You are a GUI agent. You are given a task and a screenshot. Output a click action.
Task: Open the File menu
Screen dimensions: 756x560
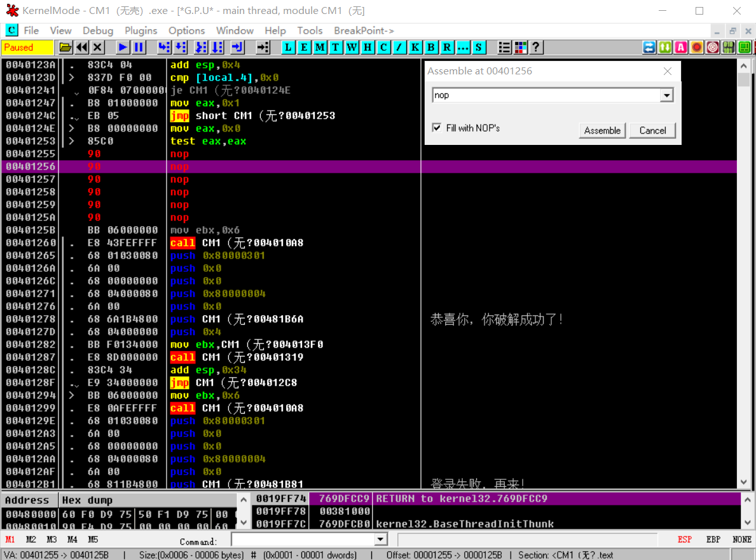[x=31, y=31]
